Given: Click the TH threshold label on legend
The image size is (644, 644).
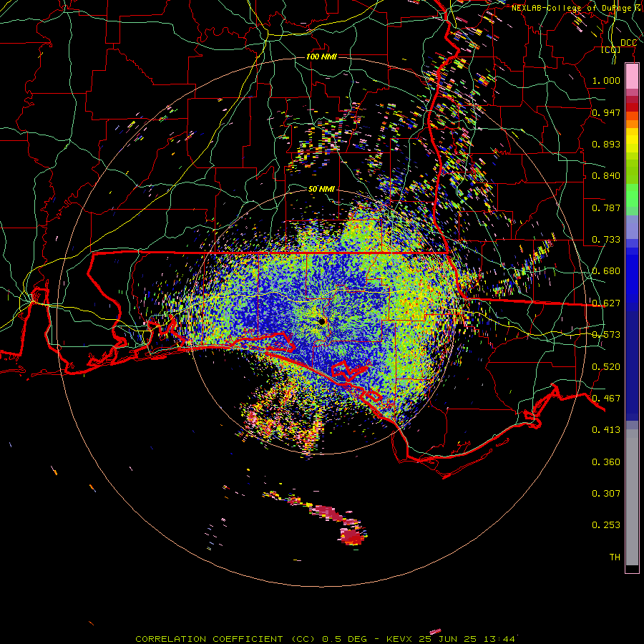Looking at the screenshot, I should point(615,557).
